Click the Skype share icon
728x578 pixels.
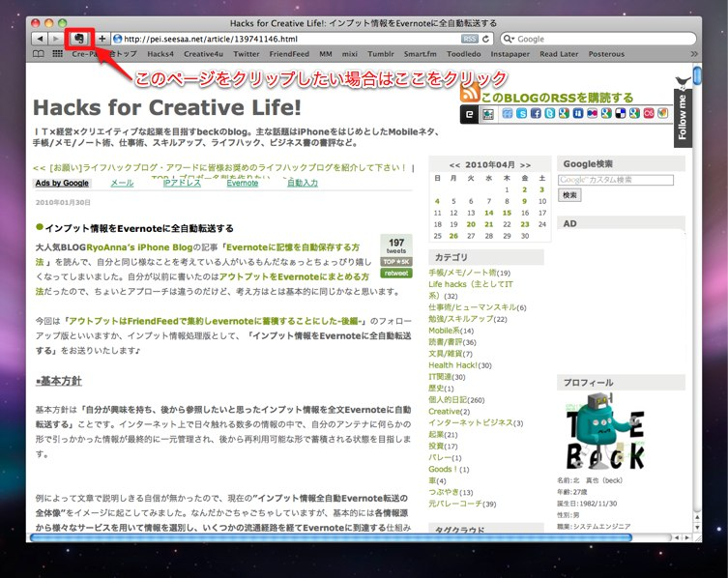coord(521,113)
